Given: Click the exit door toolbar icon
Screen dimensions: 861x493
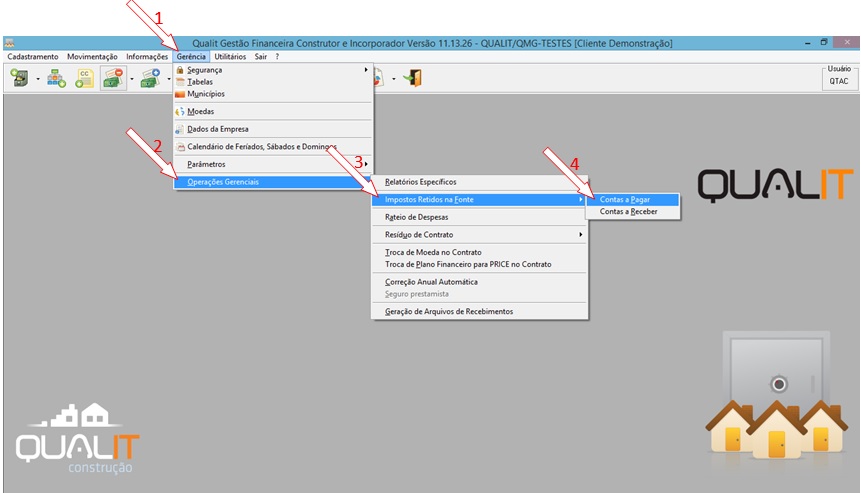Looking at the screenshot, I should pyautogui.click(x=413, y=78).
